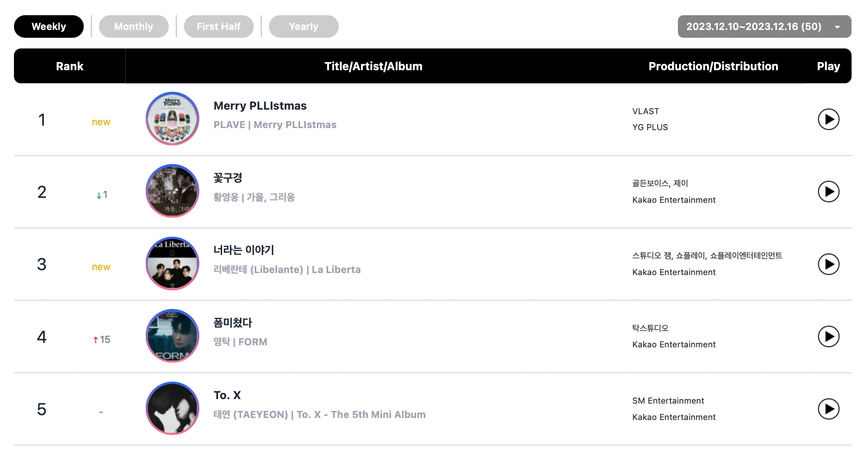The width and height of the screenshot is (868, 450).
Task: Switch to the Yearly chart tab
Action: (303, 27)
